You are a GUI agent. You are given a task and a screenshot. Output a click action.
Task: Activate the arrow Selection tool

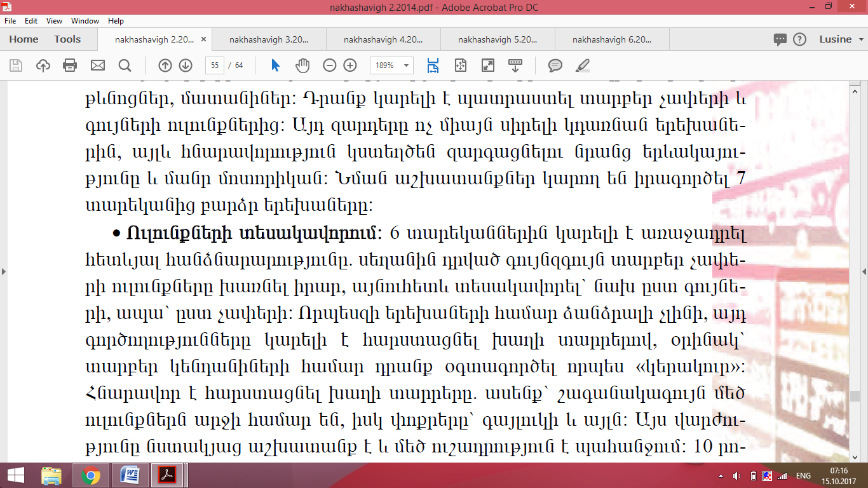[275, 65]
